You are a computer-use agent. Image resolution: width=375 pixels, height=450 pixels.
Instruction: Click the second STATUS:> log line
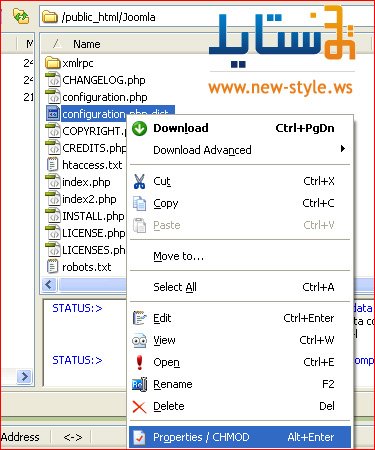[x=77, y=360]
